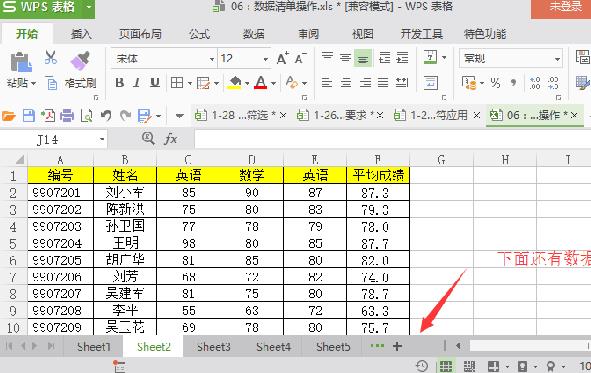Apply cell borders icon
The height and width of the screenshot is (373, 591).
pos(177,83)
